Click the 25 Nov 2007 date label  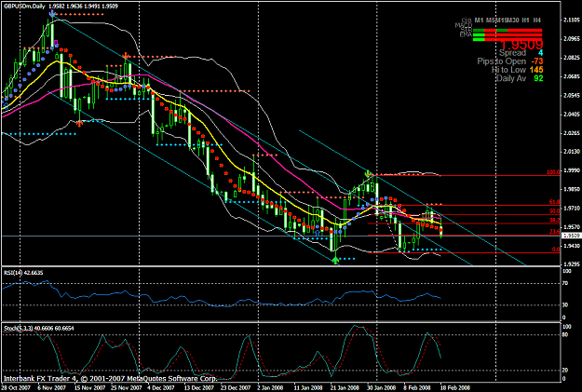point(126,387)
